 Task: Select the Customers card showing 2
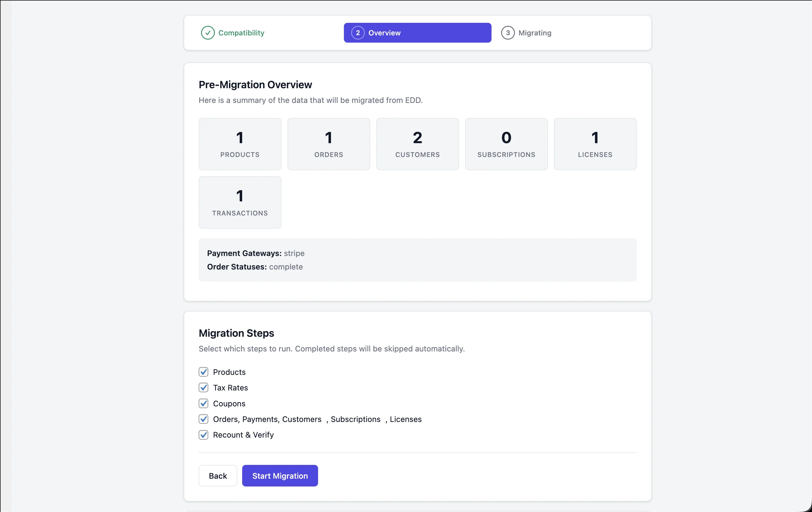pos(417,144)
